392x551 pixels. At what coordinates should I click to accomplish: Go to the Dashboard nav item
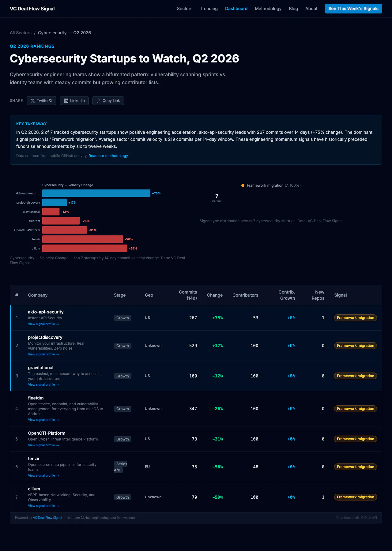[x=236, y=9]
